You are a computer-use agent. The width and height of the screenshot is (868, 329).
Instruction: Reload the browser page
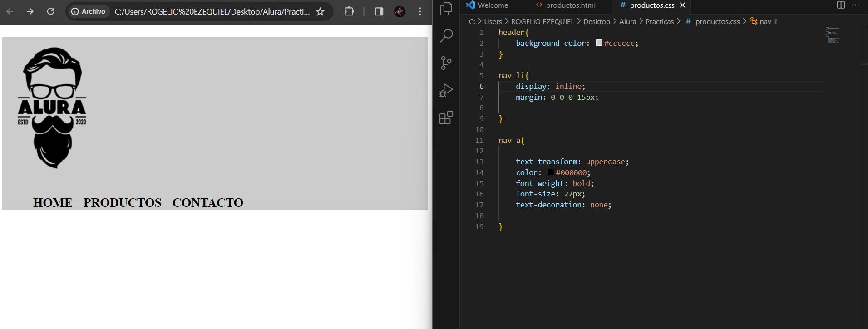(x=50, y=11)
